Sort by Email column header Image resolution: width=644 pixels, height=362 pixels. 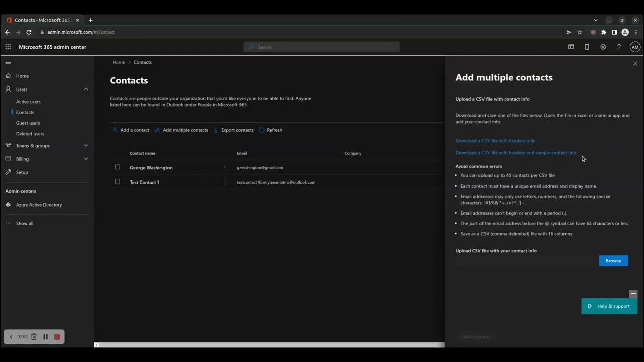pos(242,153)
